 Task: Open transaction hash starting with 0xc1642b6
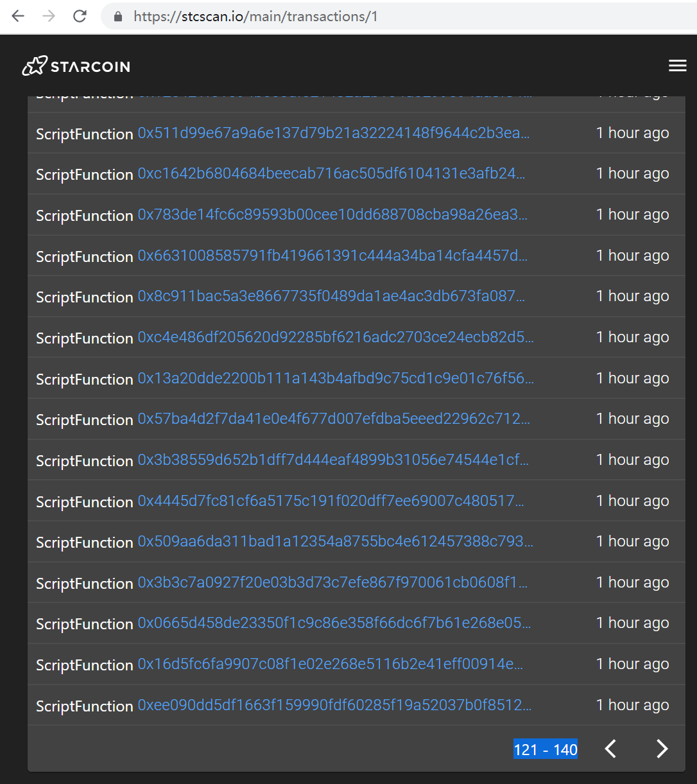(x=332, y=173)
